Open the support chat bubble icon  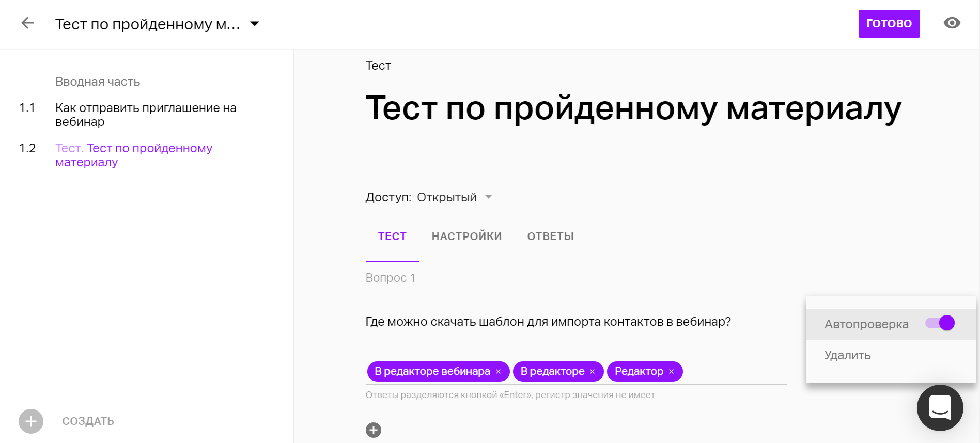point(940,408)
